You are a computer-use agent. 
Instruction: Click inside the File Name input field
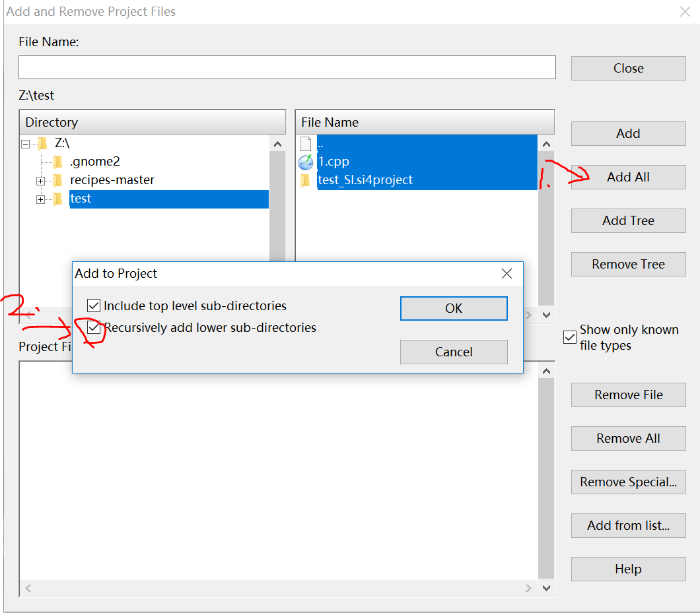(287, 67)
